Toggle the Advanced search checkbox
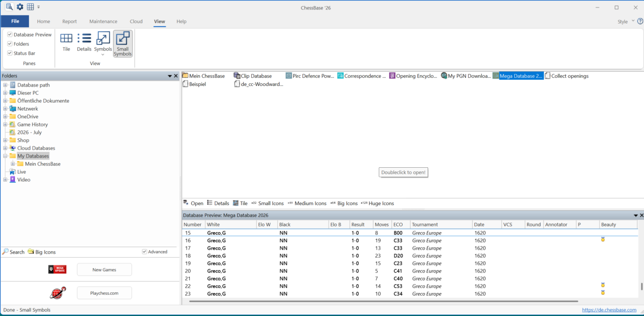Screen dimensions: 644x316 pos(144,252)
